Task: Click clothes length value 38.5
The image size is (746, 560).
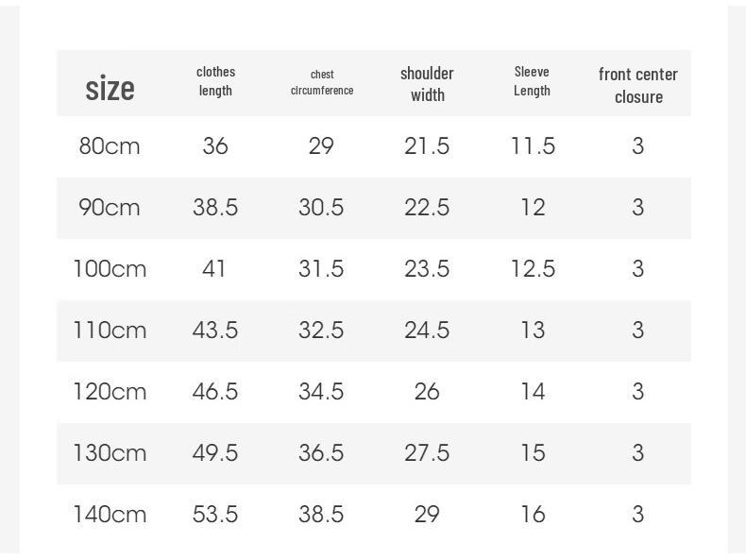Action: pyautogui.click(x=215, y=208)
